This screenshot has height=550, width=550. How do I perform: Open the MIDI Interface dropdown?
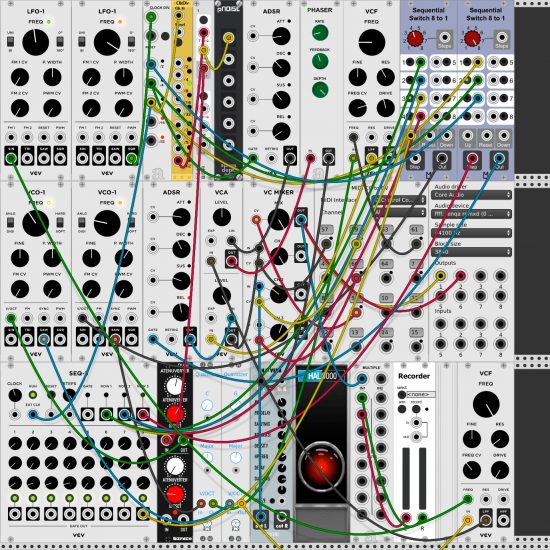click(398, 200)
